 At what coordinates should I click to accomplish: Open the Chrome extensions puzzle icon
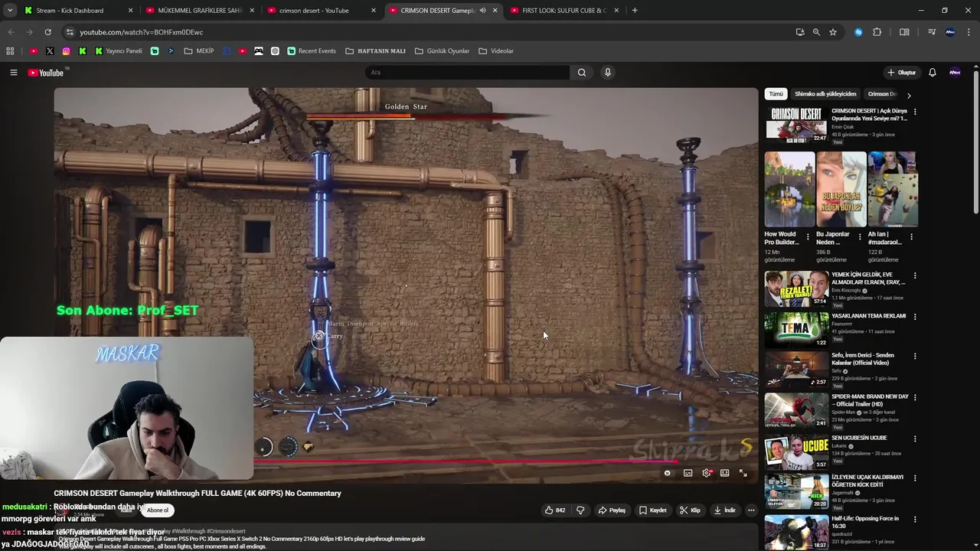(x=877, y=32)
